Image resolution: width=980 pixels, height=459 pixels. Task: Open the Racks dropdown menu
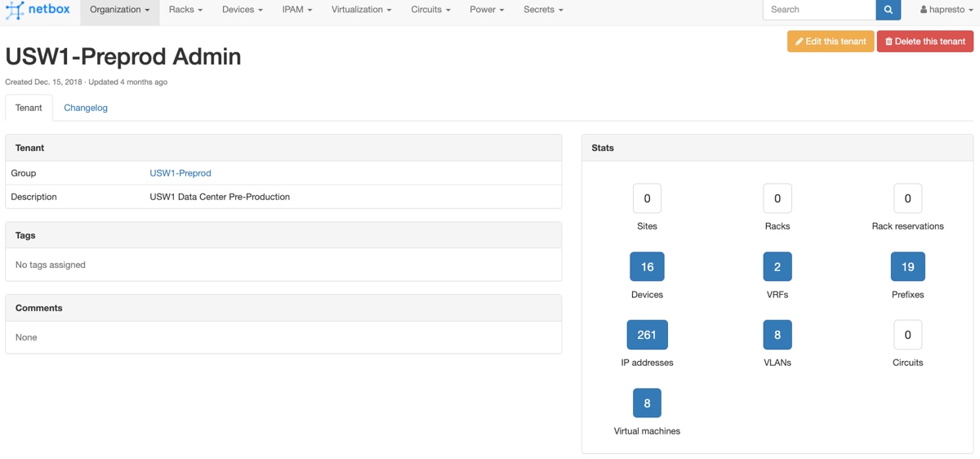click(x=185, y=10)
